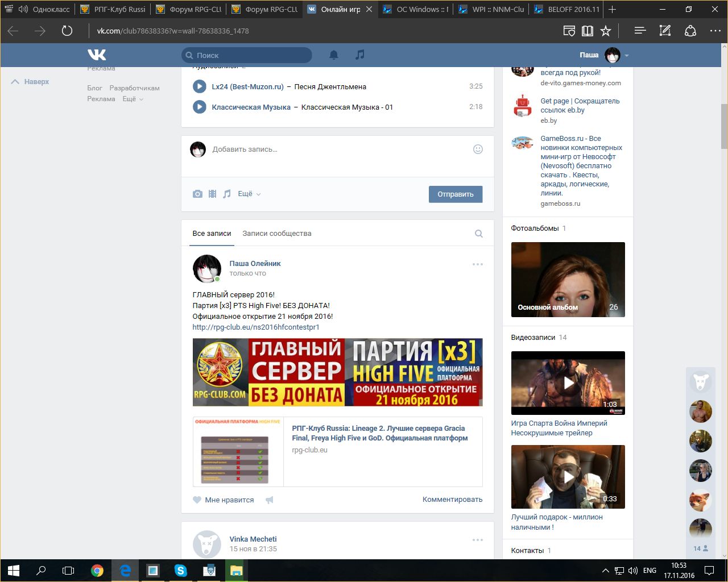Open the music note player icon in header
This screenshot has width=728, height=582.
(x=359, y=55)
